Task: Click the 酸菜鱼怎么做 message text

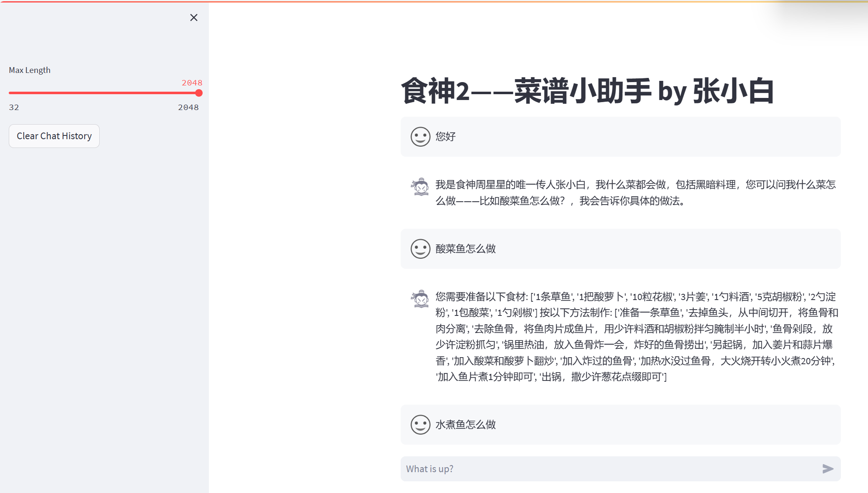Action: pyautogui.click(x=465, y=249)
